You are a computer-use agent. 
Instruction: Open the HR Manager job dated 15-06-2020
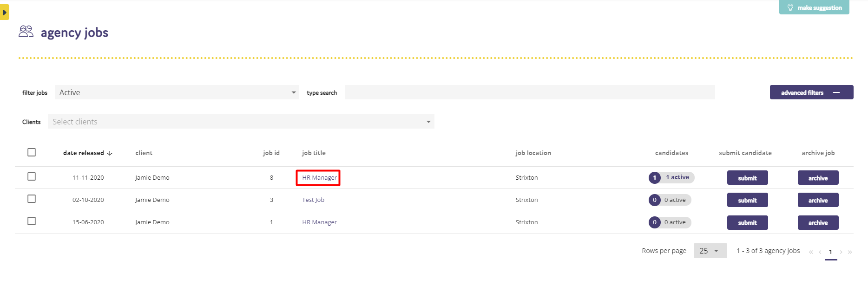(x=319, y=222)
